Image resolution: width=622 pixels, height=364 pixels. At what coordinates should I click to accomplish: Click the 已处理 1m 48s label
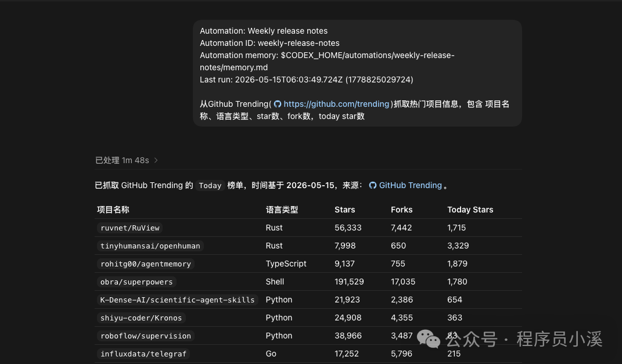coord(122,160)
